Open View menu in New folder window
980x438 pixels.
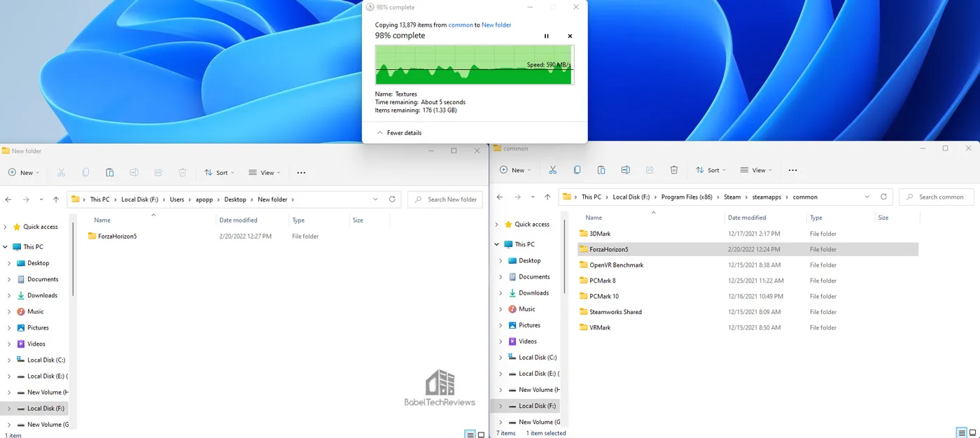point(265,172)
